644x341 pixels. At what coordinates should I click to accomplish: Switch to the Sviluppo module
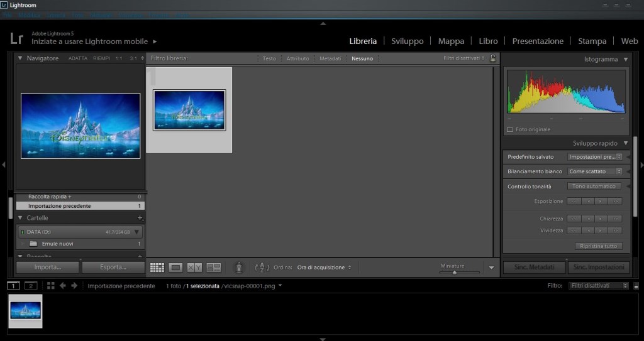click(407, 41)
